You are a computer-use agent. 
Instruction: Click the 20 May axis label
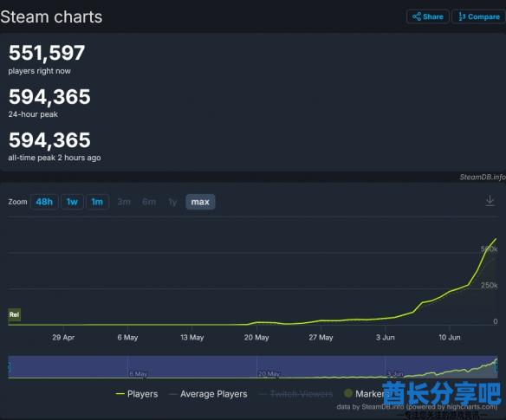coord(256,338)
